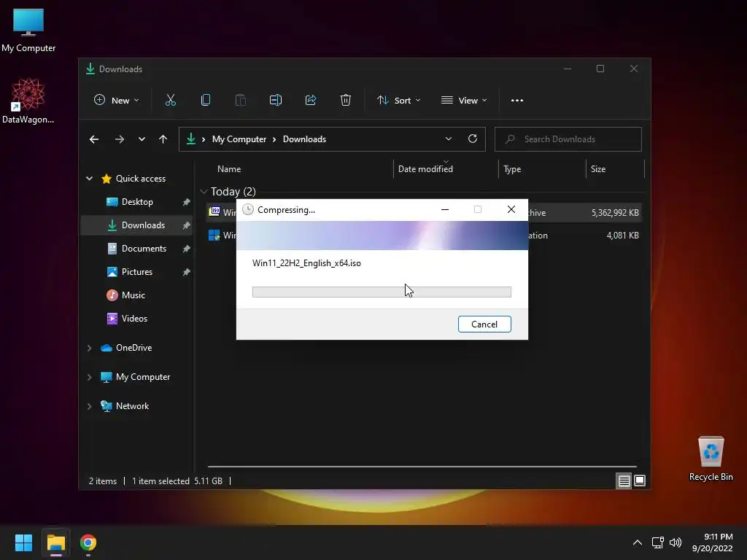This screenshot has width=747, height=560.
Task: Click the Paste icon in toolbar
Action: pos(241,100)
